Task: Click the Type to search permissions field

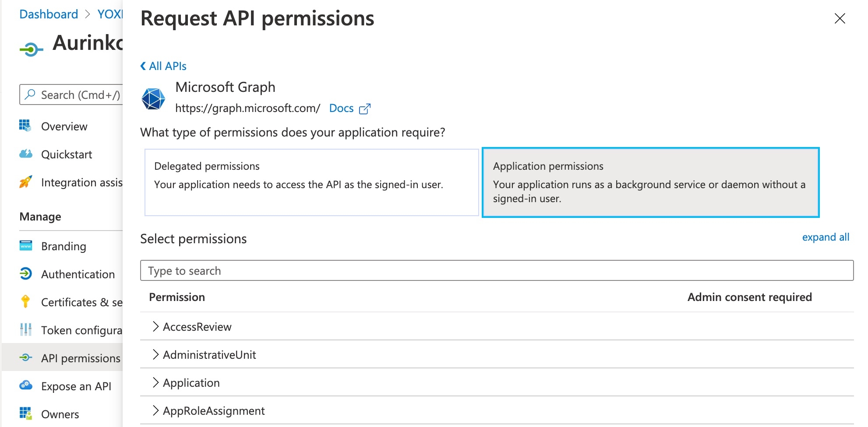Action: click(x=497, y=270)
